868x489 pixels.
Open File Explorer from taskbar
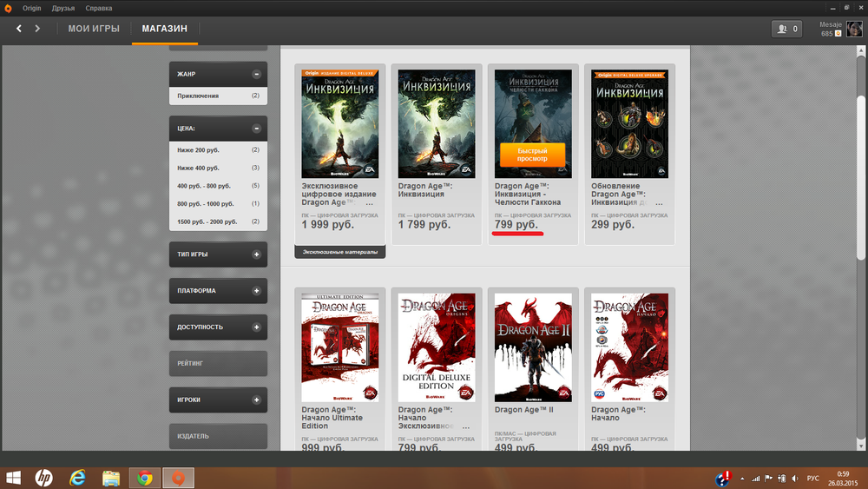(111, 478)
